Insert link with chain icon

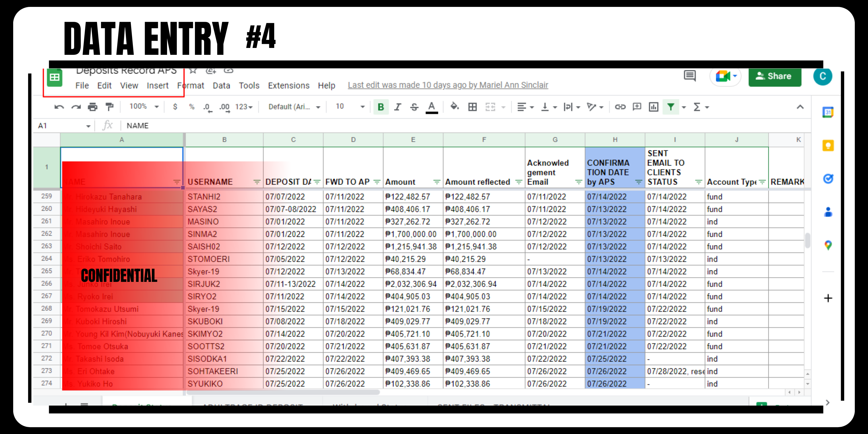pos(620,107)
